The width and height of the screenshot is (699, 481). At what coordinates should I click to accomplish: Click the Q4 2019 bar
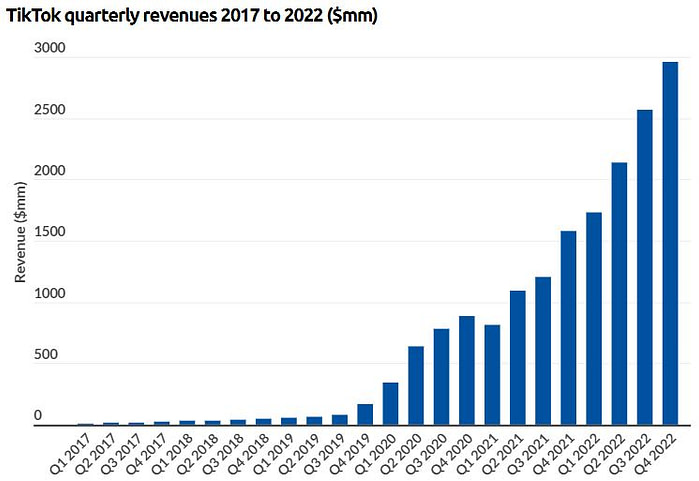point(365,415)
